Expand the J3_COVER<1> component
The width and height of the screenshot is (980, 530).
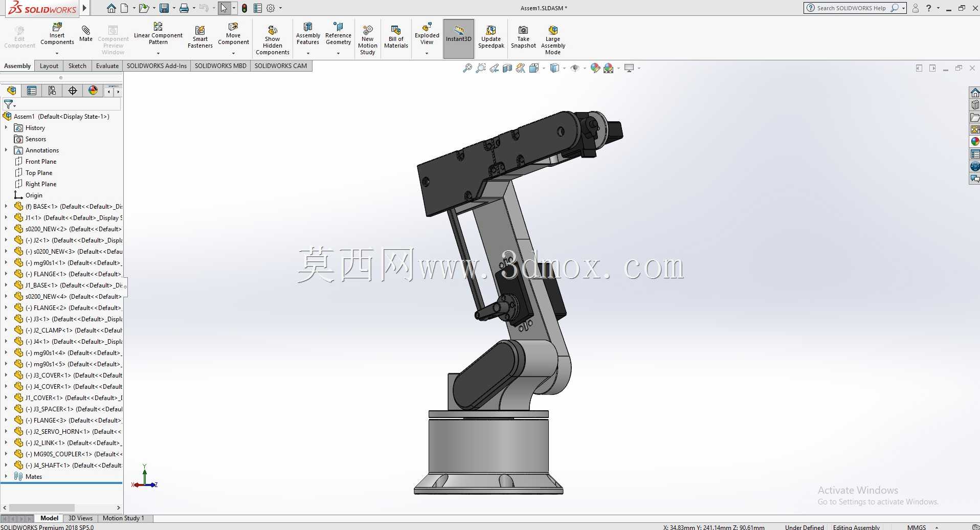6,375
